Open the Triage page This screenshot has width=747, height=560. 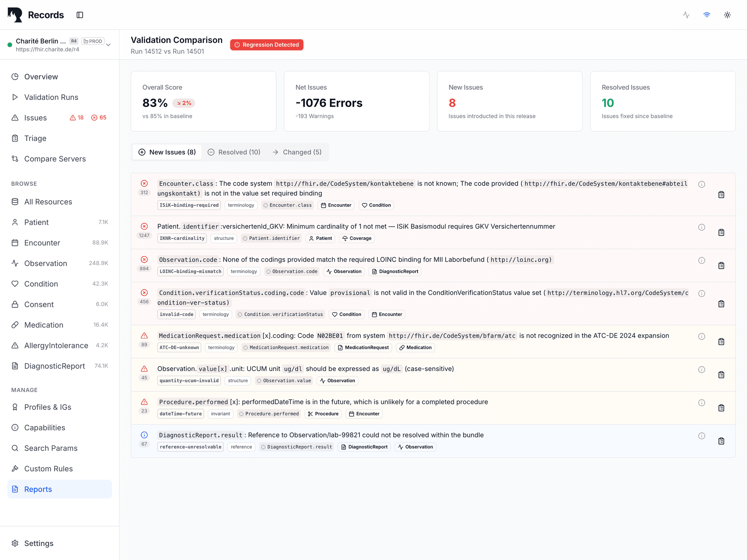coord(35,138)
